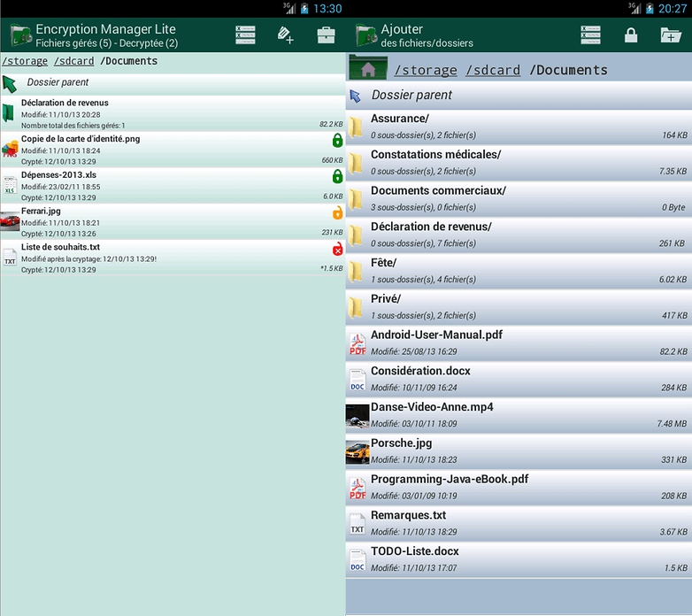This screenshot has height=616, width=692.
Task: Navigate to /storage in Ajouter breadcrumb
Action: coord(426,70)
